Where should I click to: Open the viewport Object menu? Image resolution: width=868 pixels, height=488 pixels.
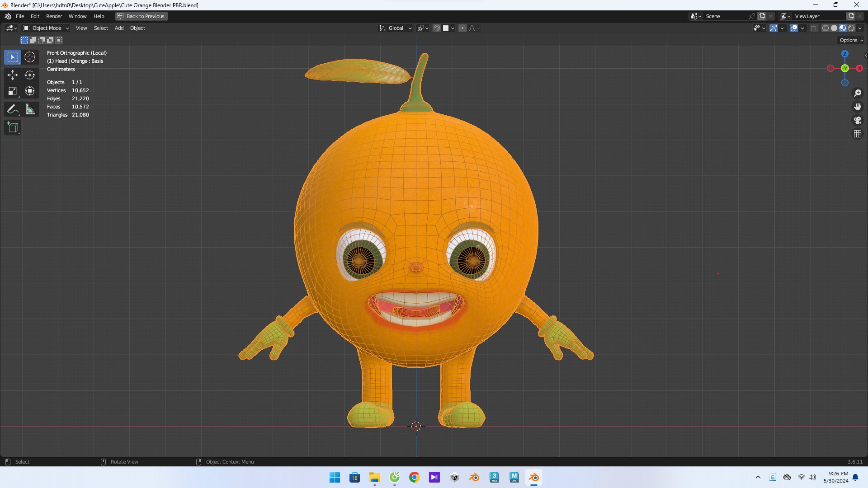137,28
